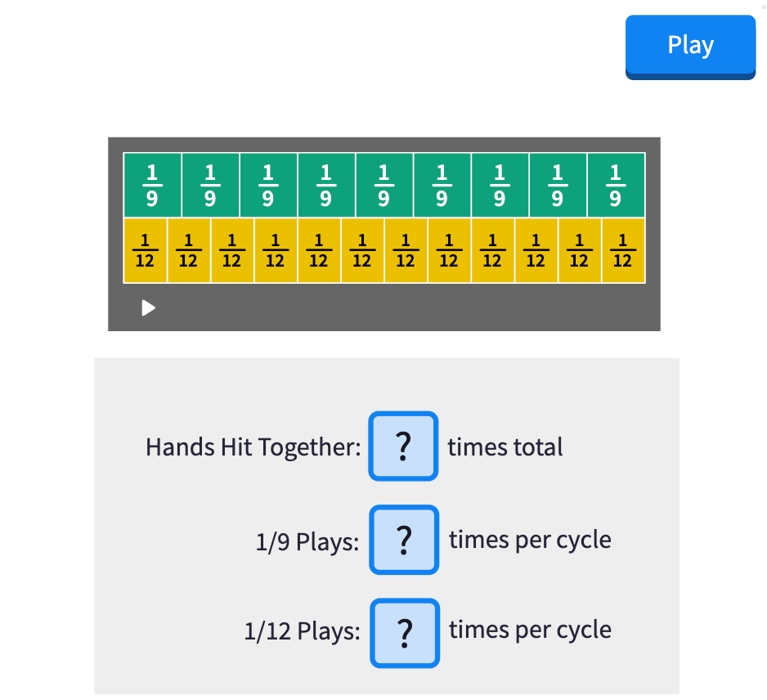Click the "times total" label text

505,447
